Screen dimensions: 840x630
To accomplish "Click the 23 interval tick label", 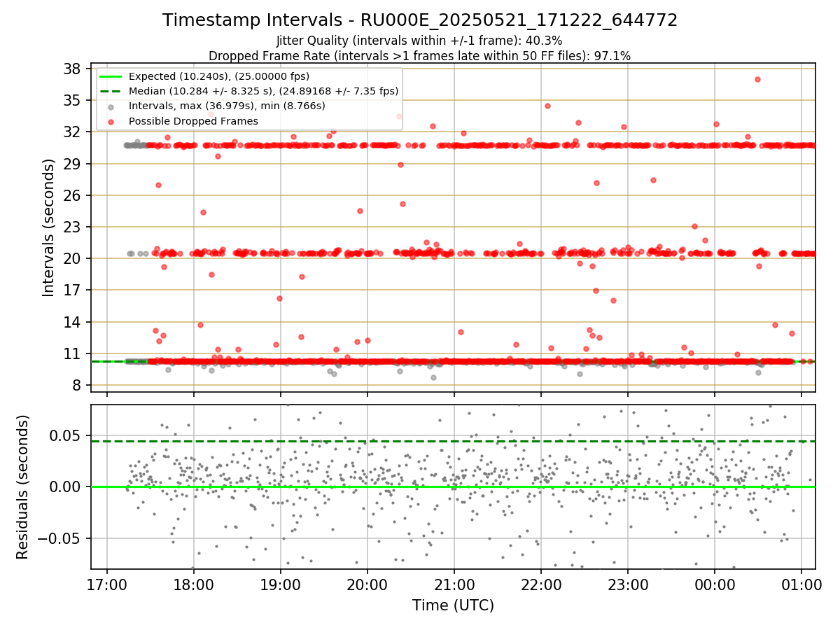I will coord(72,227).
